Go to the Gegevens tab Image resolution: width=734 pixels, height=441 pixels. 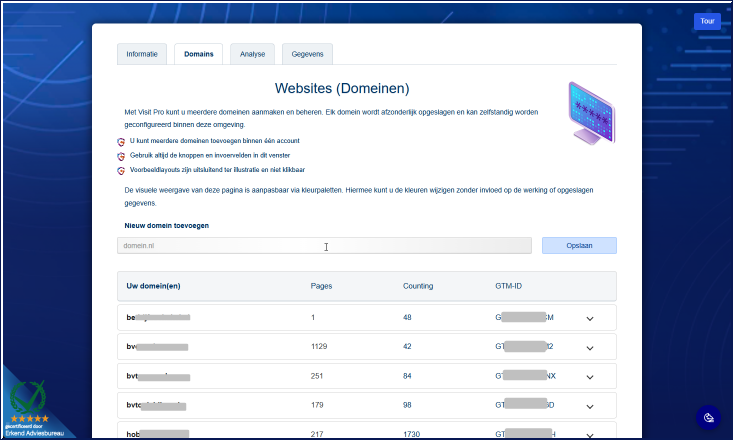[x=307, y=54]
